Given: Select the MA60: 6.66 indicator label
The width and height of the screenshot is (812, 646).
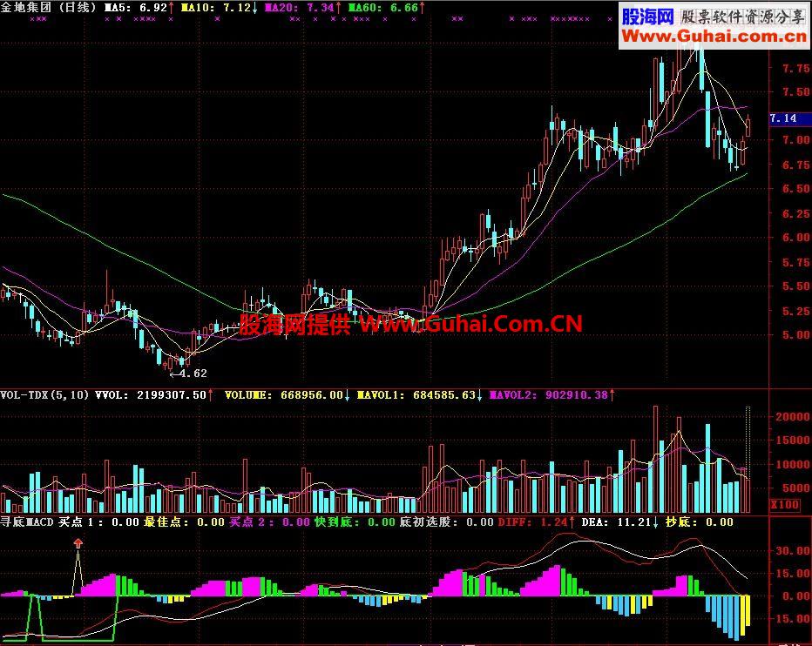Looking at the screenshot, I should coord(387,7).
